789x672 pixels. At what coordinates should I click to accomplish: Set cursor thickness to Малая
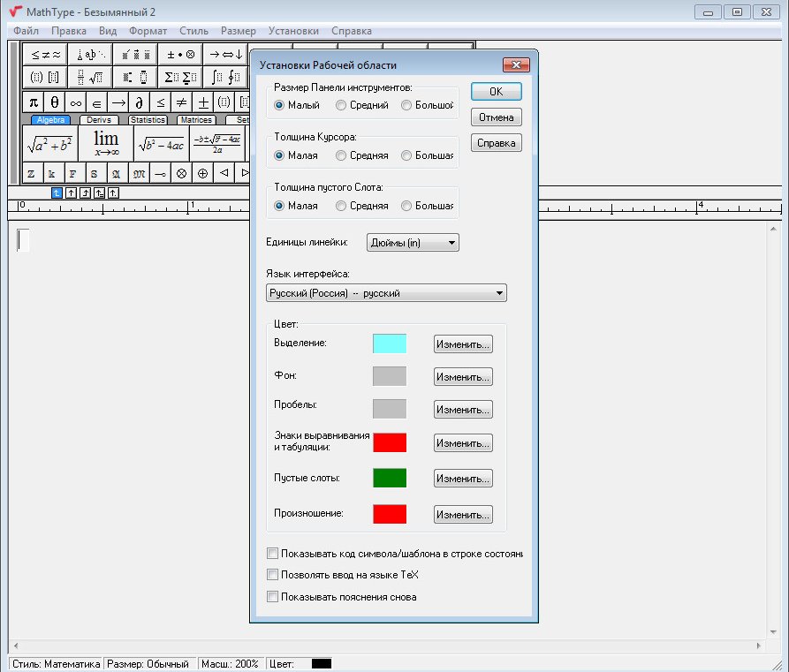tap(296, 155)
